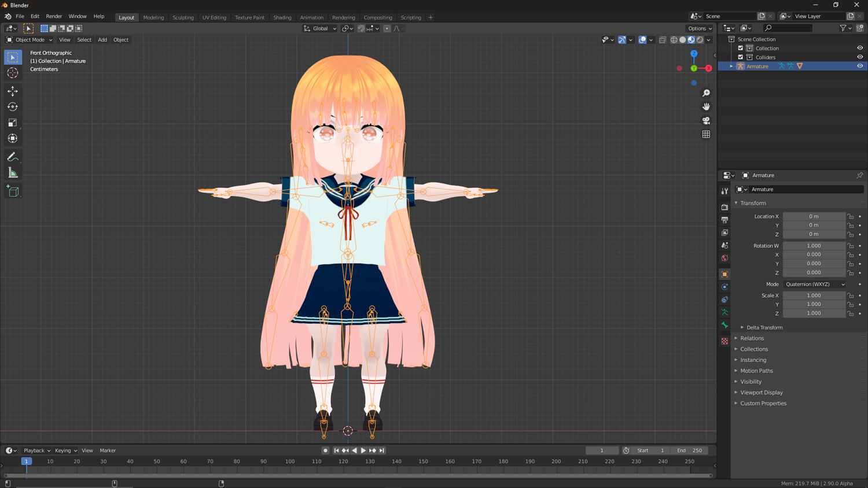This screenshot has height=488, width=868.
Task: Open the File menu
Action: (x=20, y=17)
